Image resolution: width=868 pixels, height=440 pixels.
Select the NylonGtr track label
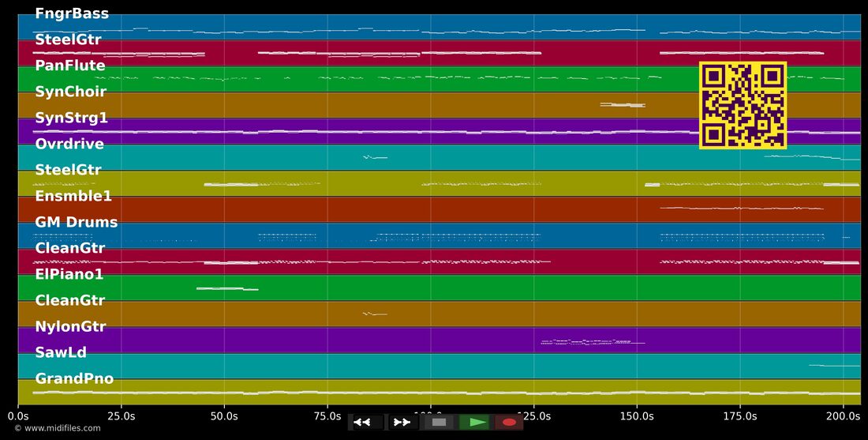[x=70, y=325]
